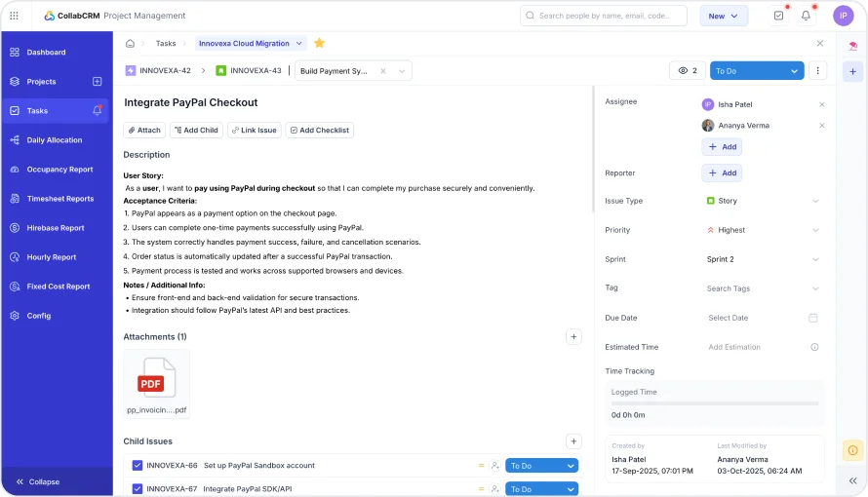Open Projects in sidebar
The height and width of the screenshot is (497, 868).
tap(42, 81)
